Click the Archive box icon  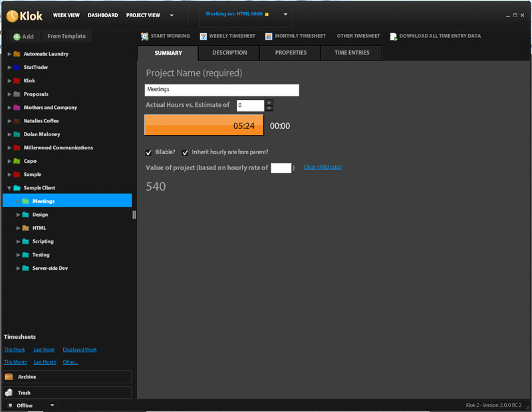tap(9, 377)
